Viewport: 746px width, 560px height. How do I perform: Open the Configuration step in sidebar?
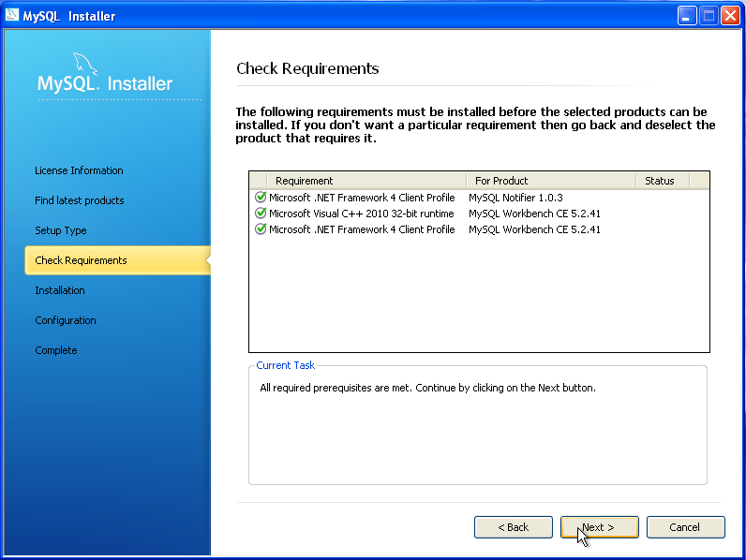click(x=66, y=320)
